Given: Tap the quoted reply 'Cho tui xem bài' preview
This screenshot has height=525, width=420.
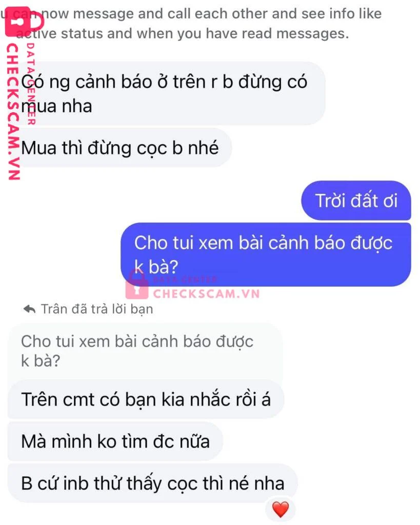Looking at the screenshot, I should (145, 351).
